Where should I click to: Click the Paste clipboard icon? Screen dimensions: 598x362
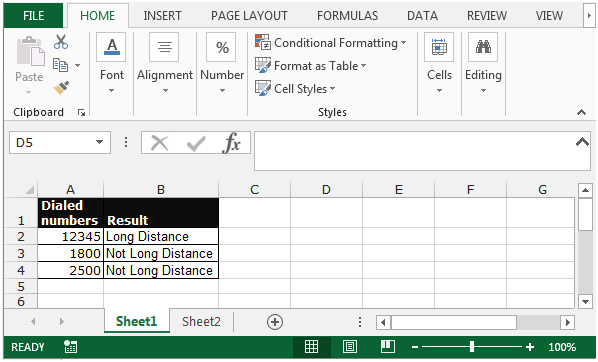31,51
